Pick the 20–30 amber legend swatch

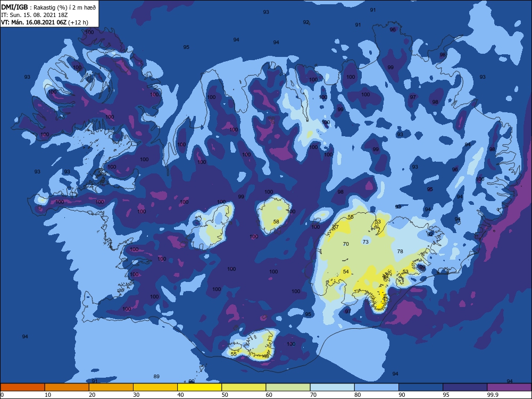111,387
